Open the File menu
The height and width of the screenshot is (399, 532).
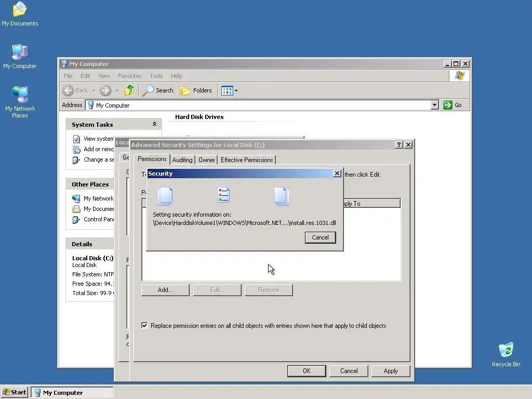click(x=68, y=76)
